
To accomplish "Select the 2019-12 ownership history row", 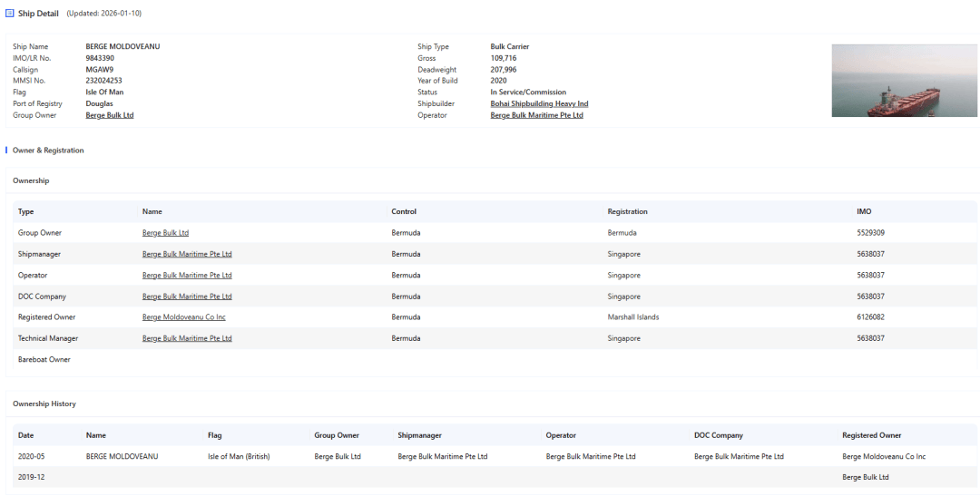I will [x=32, y=477].
